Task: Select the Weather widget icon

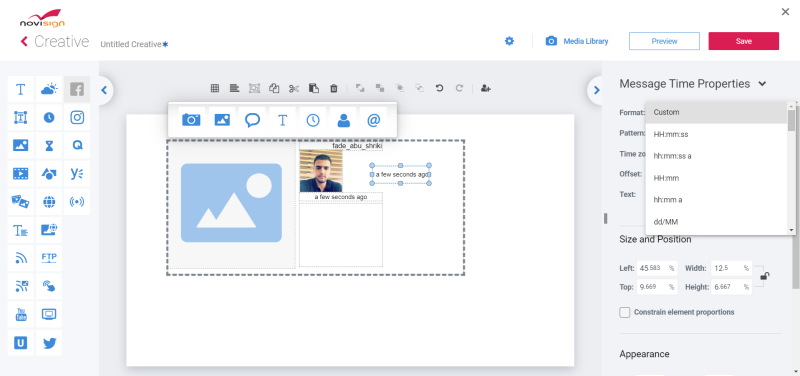Action: [49, 89]
